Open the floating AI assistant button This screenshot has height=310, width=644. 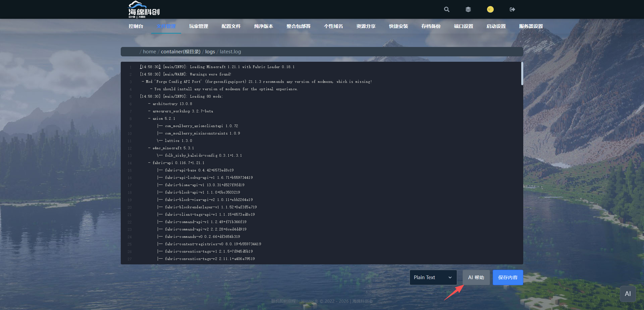coord(628,294)
